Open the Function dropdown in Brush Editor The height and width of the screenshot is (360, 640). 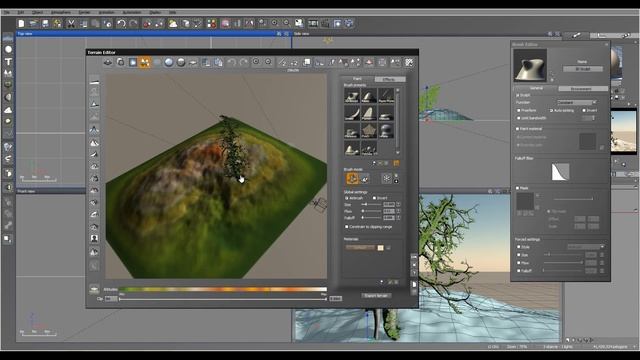click(577, 102)
